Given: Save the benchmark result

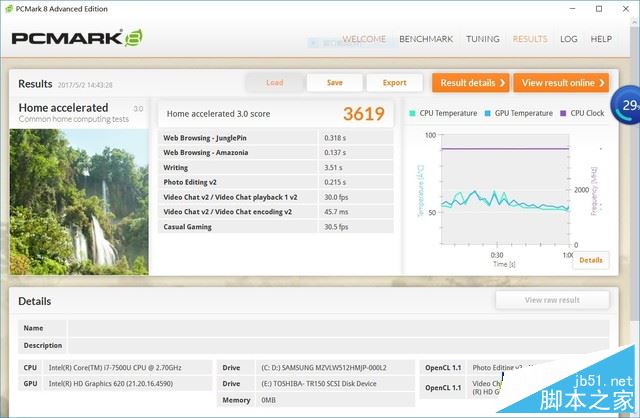Looking at the screenshot, I should pos(335,82).
